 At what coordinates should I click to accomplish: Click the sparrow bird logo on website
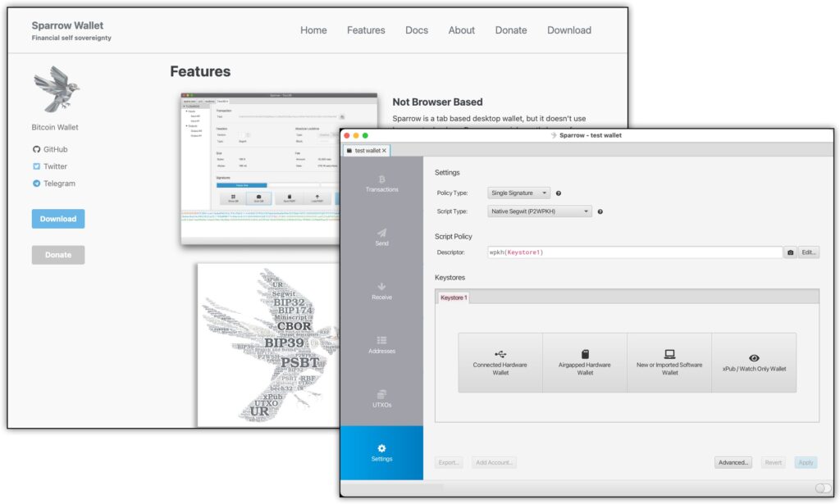click(56, 89)
